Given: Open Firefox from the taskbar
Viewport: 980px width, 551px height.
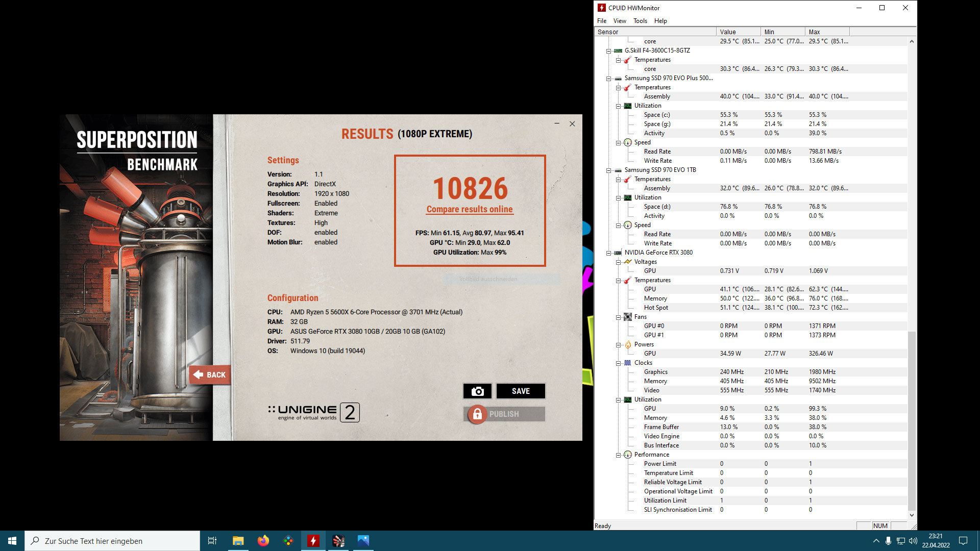Looking at the screenshot, I should coord(263,540).
